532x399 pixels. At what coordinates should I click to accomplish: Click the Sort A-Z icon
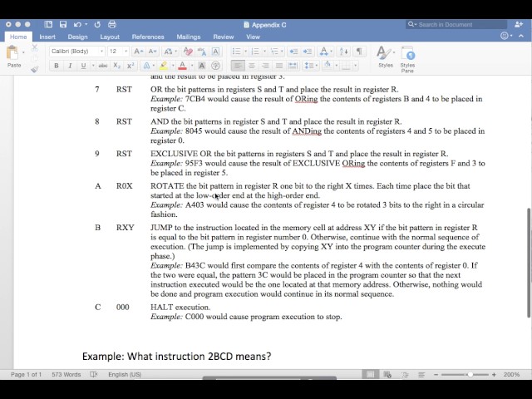click(343, 52)
